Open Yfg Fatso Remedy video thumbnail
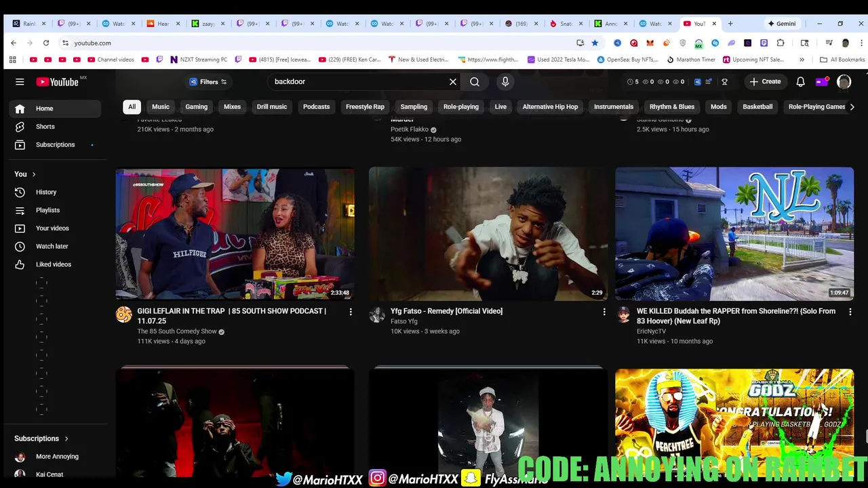 pos(488,233)
